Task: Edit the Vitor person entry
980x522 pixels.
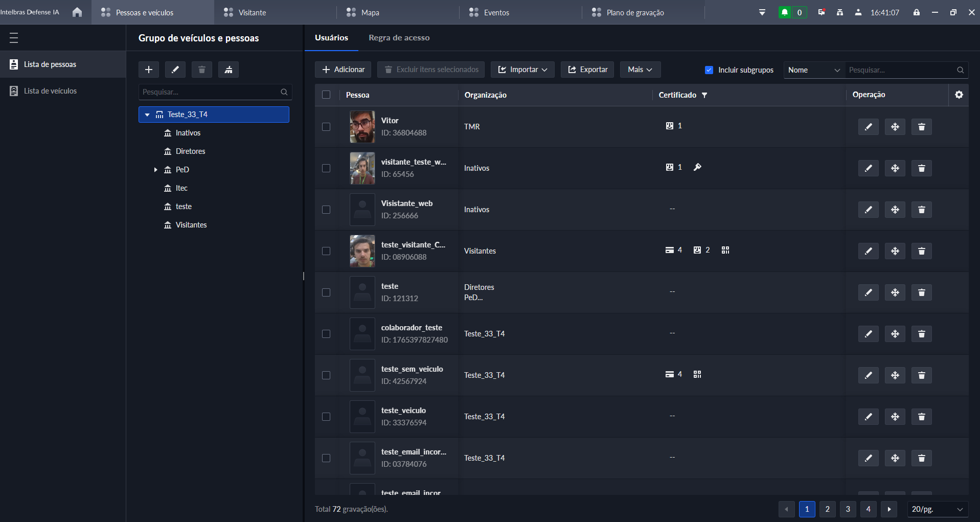Action: point(868,127)
